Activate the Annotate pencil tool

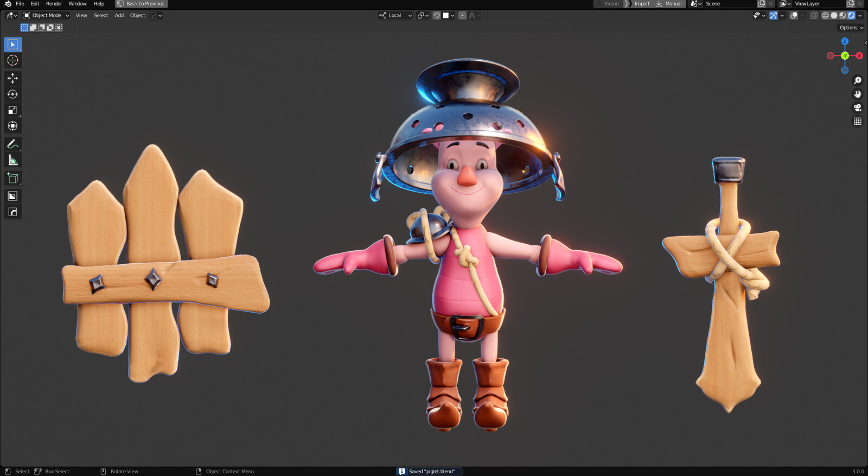(12, 144)
